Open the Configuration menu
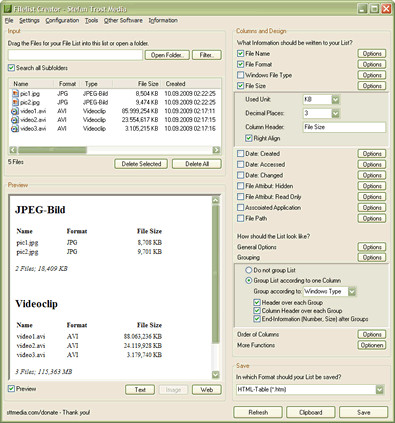 tap(62, 20)
